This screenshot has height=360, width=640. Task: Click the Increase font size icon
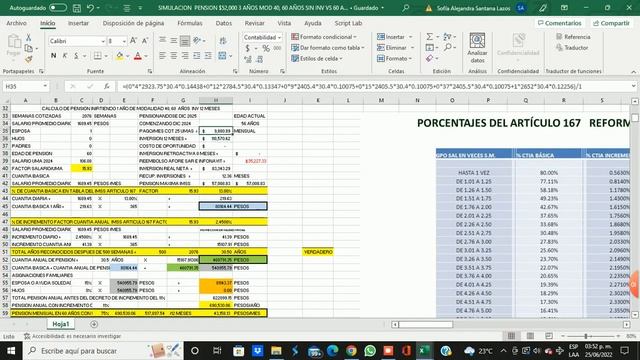pos(133,41)
